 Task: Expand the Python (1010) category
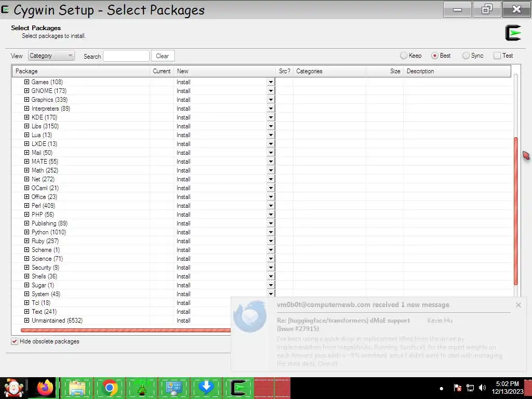click(27, 232)
